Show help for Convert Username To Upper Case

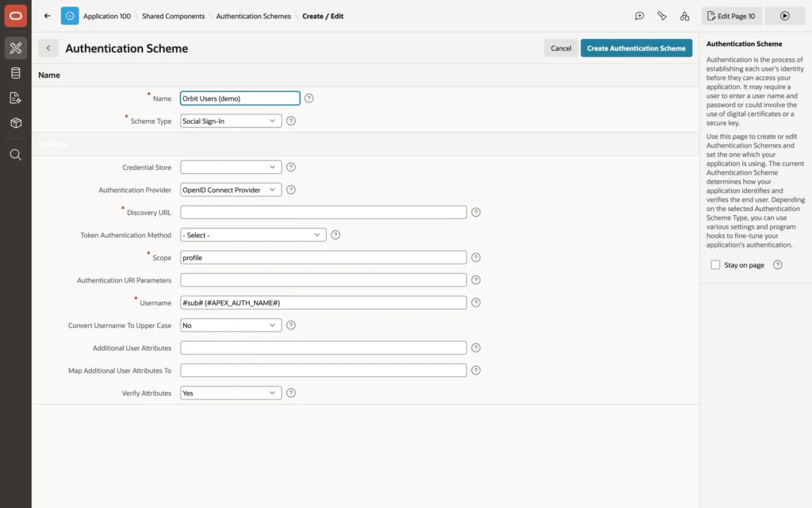pos(291,325)
